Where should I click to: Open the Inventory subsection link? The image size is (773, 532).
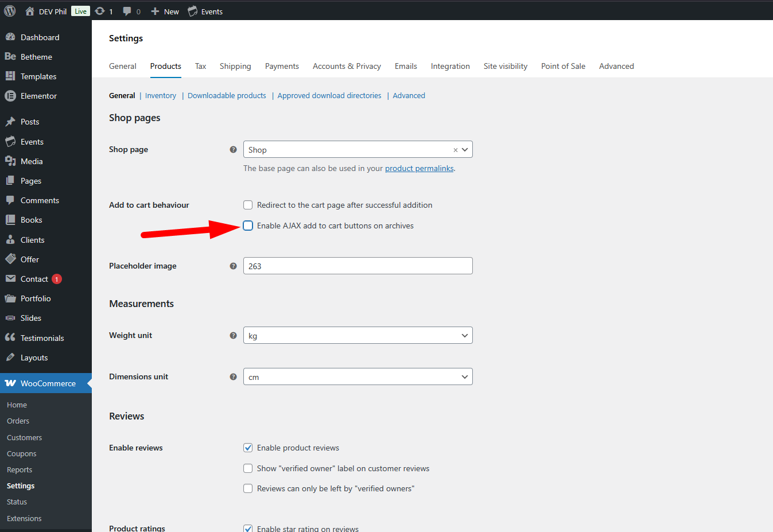[x=161, y=95]
